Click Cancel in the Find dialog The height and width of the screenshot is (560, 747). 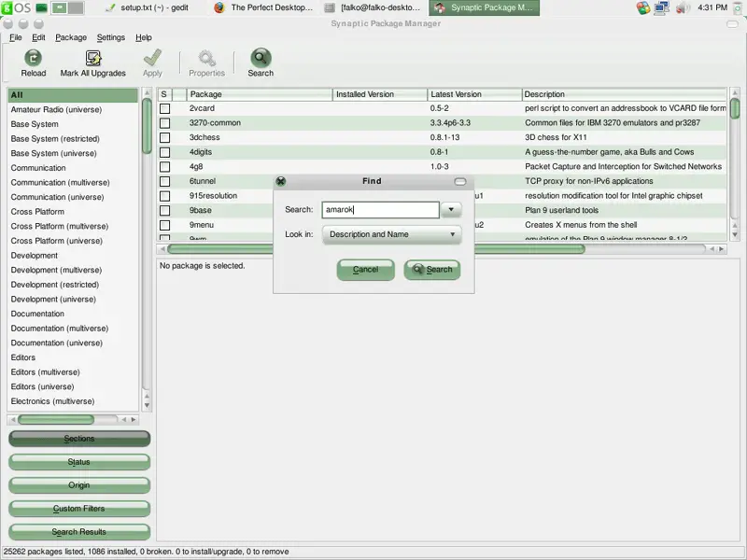365,270
